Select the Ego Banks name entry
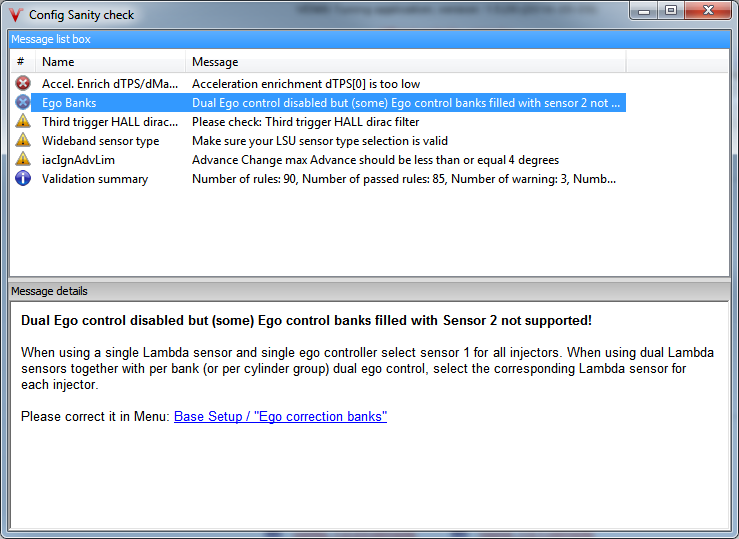 [69, 103]
